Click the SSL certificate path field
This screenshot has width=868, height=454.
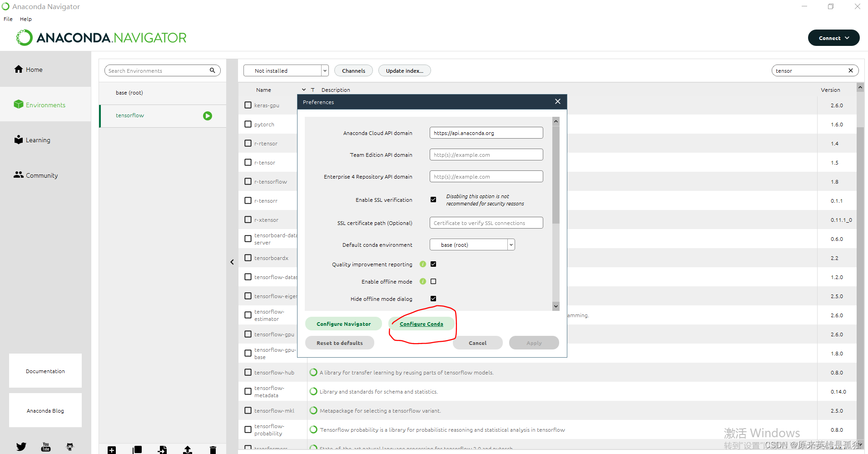coord(486,223)
